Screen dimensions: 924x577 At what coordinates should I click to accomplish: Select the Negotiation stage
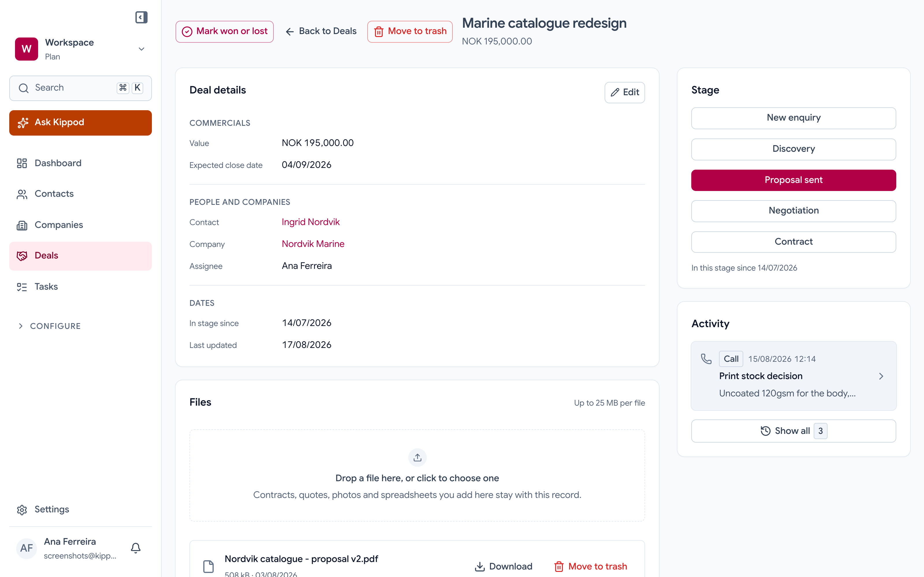click(x=793, y=211)
